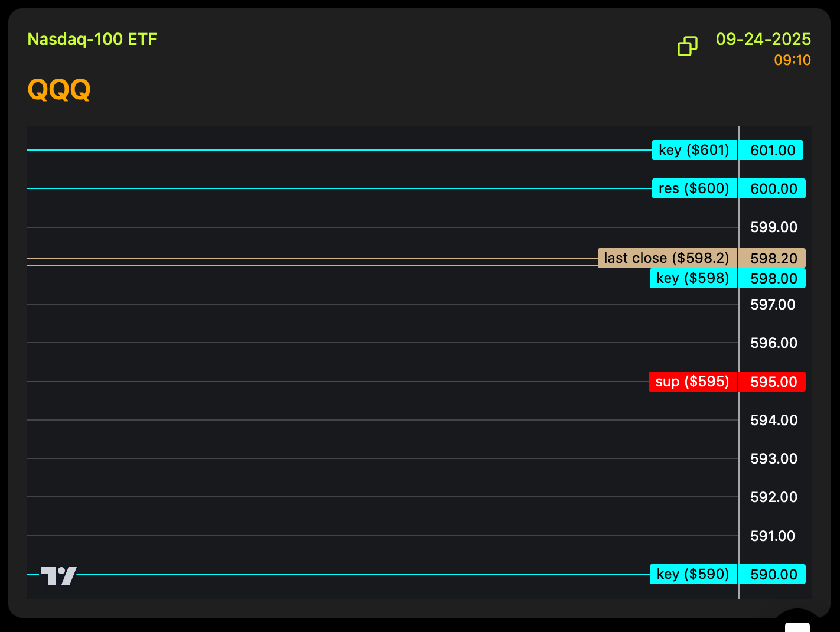This screenshot has width=840, height=632.
Task: Click the red 595.00 price tag
Action: click(x=773, y=382)
